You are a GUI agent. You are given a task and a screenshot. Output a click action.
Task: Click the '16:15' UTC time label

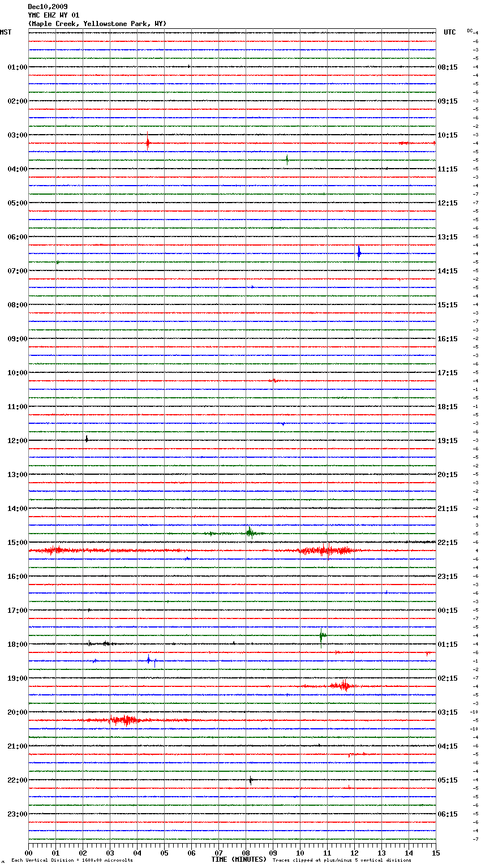pyautogui.click(x=448, y=339)
